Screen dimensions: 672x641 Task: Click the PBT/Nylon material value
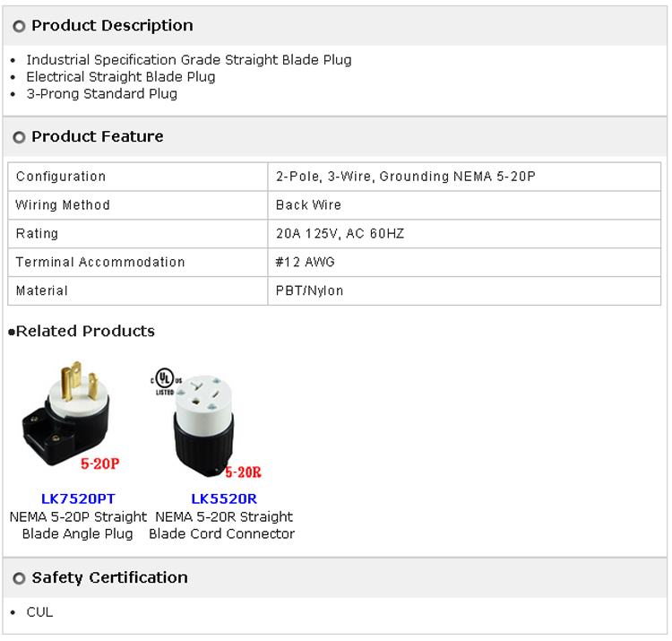click(x=309, y=291)
